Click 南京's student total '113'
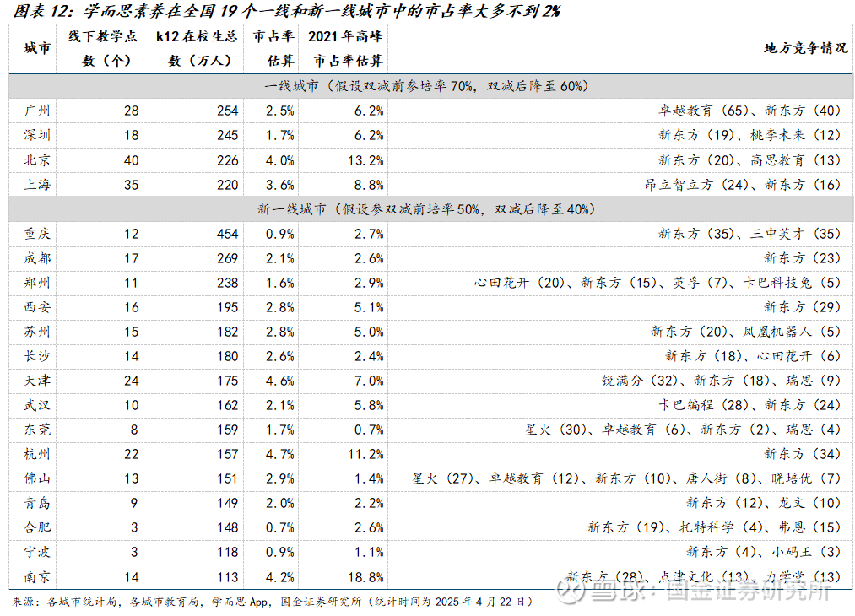 click(227, 578)
